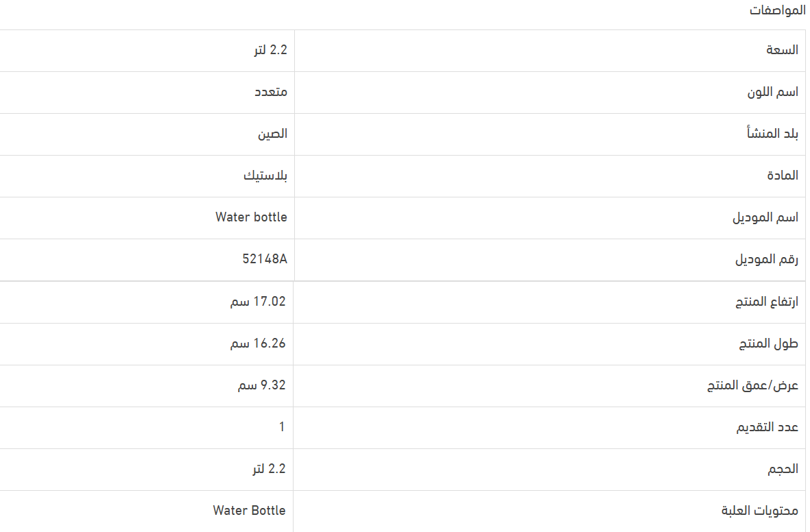
Task: Click the السعة row label
Action: point(782,50)
